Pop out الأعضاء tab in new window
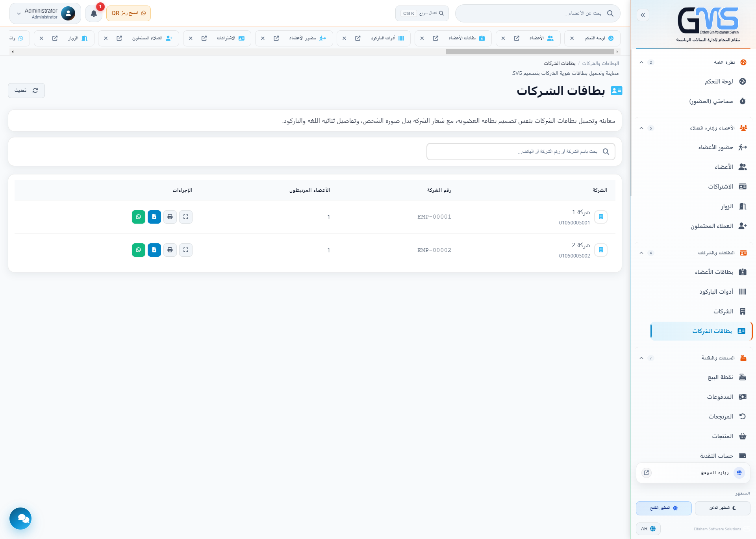756x539 pixels. 517,38
